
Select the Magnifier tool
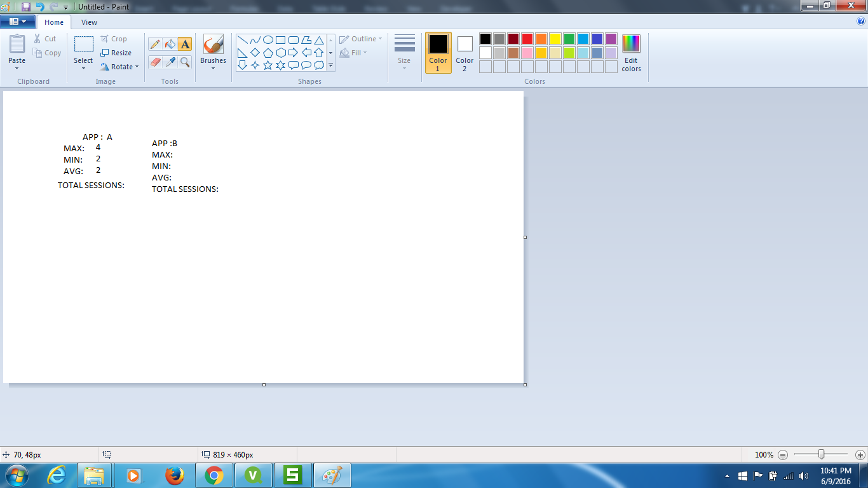coord(184,62)
